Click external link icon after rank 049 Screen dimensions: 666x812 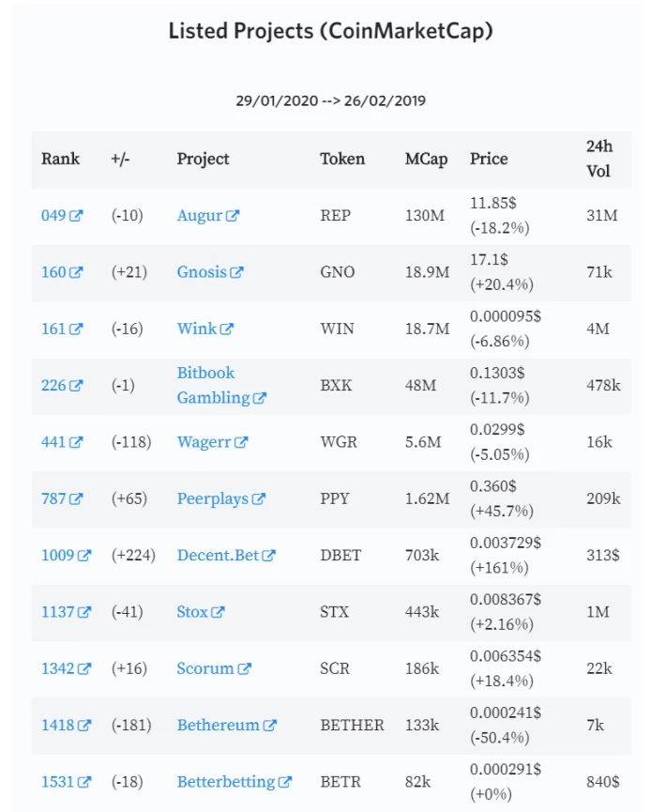pos(76,215)
